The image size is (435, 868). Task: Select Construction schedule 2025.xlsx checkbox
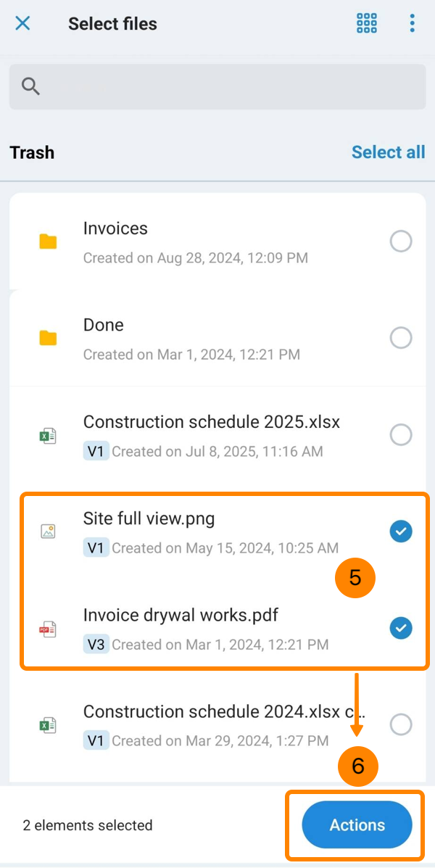(x=401, y=434)
